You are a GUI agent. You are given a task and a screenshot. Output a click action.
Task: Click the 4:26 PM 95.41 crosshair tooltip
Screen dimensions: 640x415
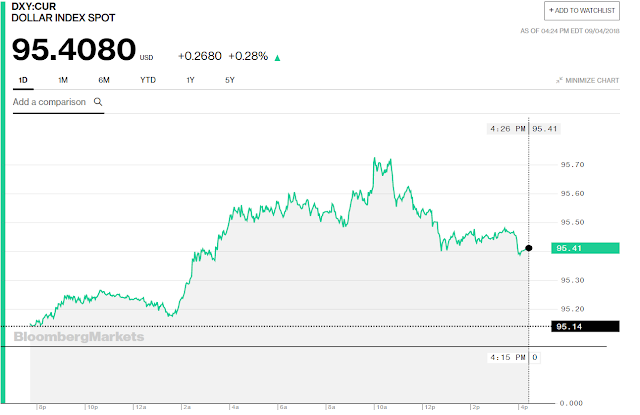(x=524, y=129)
